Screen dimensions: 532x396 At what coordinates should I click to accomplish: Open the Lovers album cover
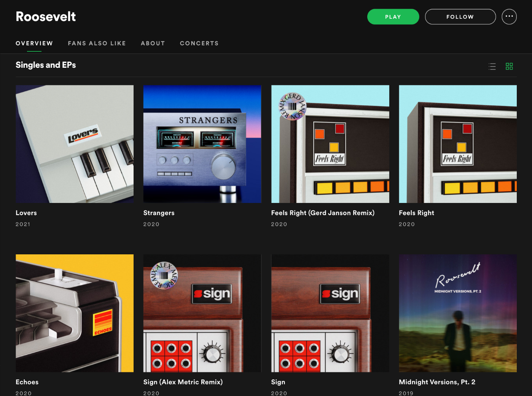(75, 144)
